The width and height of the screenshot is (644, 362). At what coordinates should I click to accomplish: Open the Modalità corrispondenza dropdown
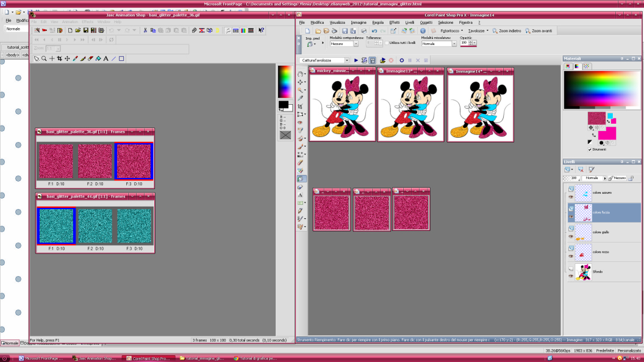click(356, 44)
